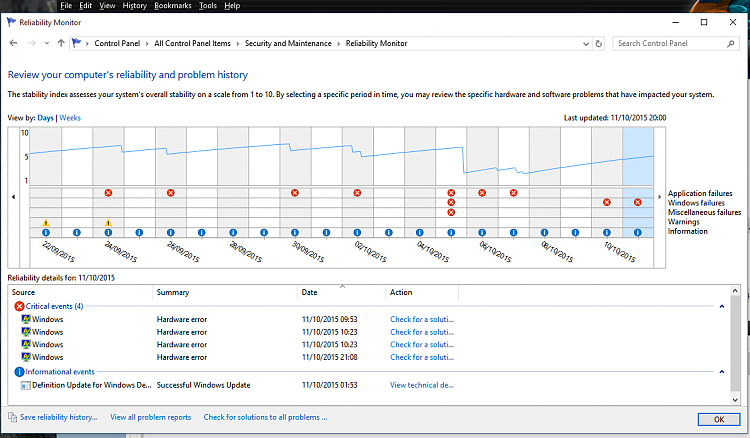Open the Bookmarks menu
Viewport: 750px width, 438px height.
[173, 5]
